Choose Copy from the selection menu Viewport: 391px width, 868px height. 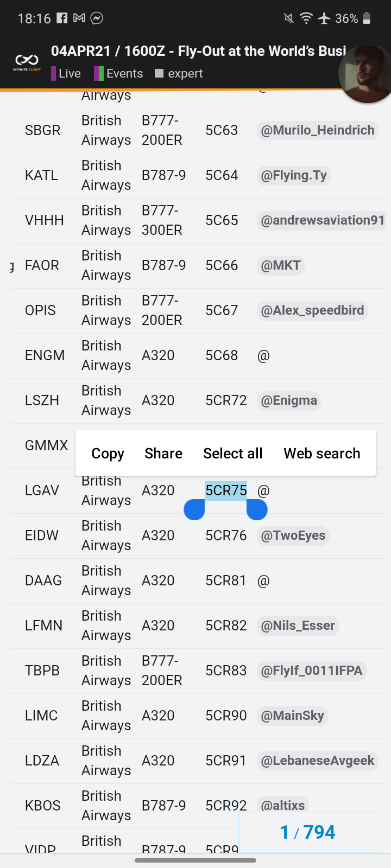coord(108,454)
